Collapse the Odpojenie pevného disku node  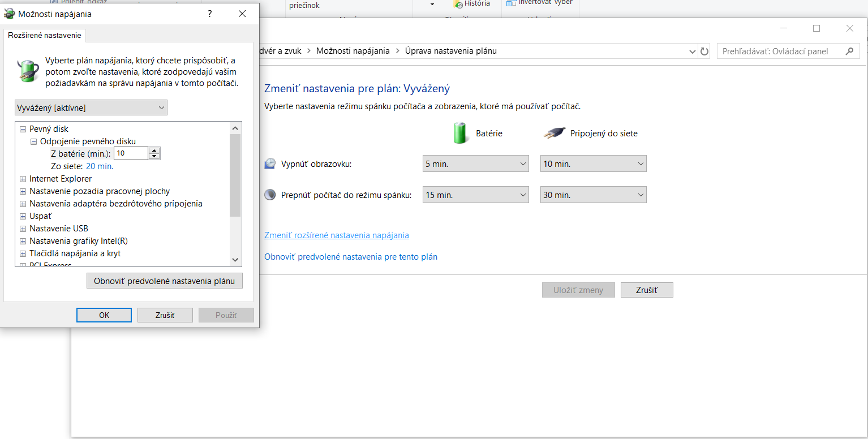(x=33, y=141)
